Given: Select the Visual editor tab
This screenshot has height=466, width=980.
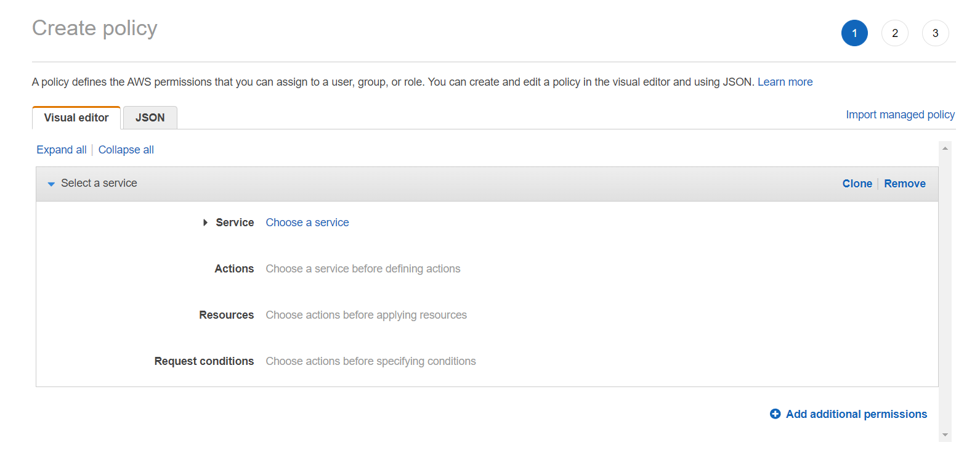Looking at the screenshot, I should 76,118.
